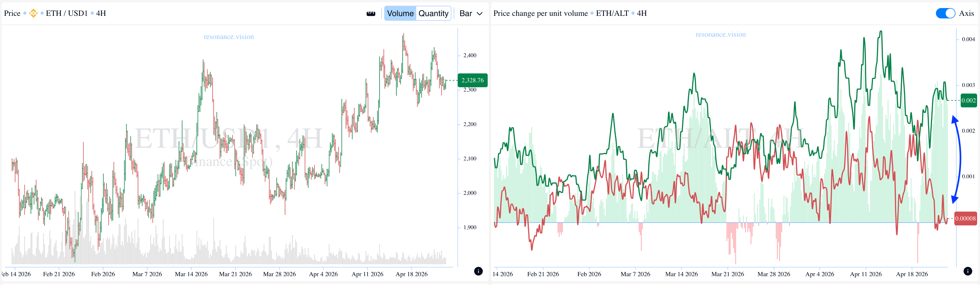Viewport: 980px width, 285px height.
Task: Expand the Bar chart type dropdown
Action: [x=471, y=13]
